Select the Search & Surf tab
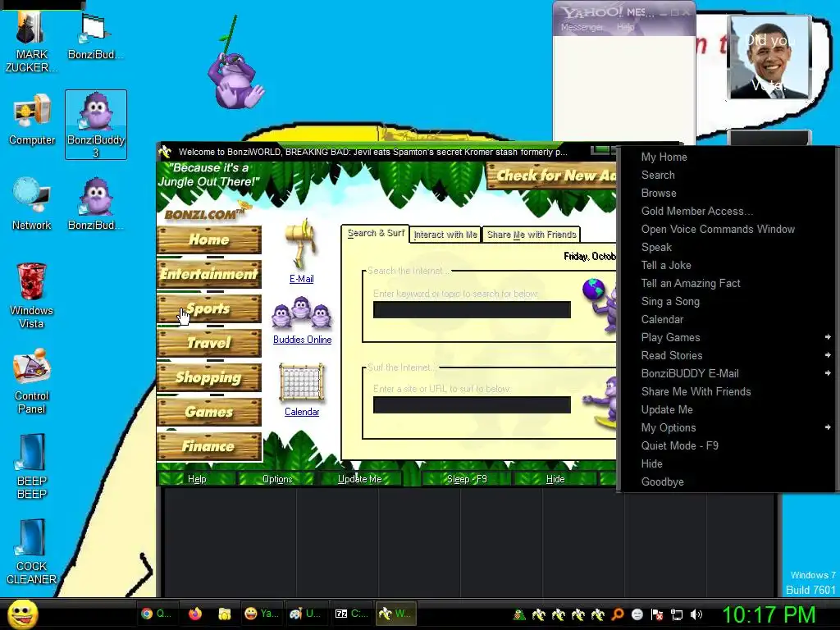 pos(376,233)
